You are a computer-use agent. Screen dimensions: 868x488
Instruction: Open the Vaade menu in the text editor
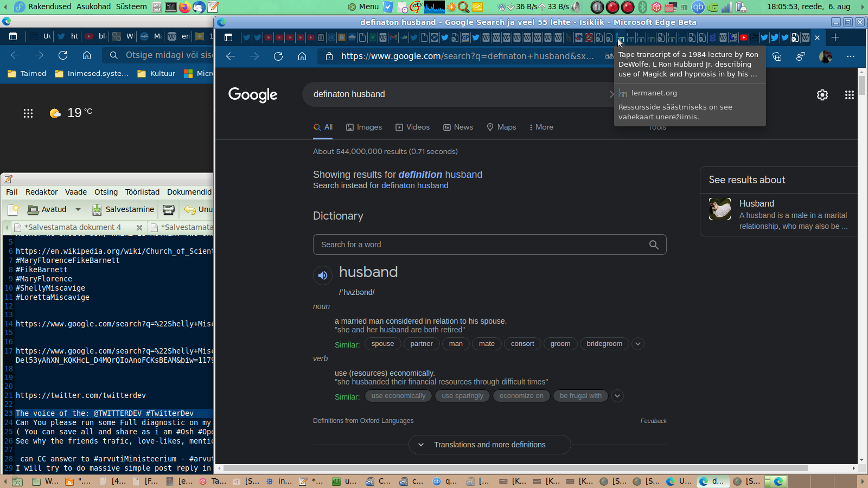[x=76, y=192]
